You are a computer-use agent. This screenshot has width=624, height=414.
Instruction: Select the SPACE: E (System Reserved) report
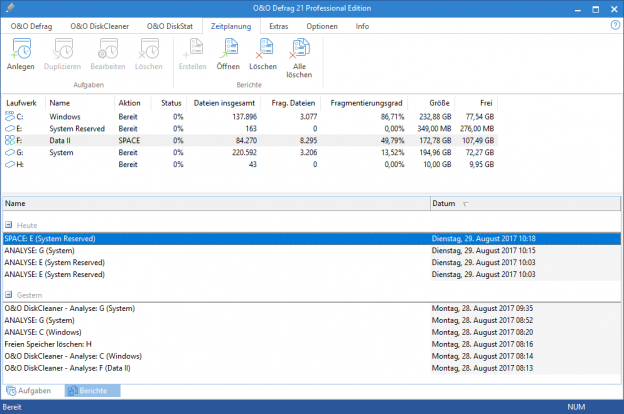click(200, 239)
